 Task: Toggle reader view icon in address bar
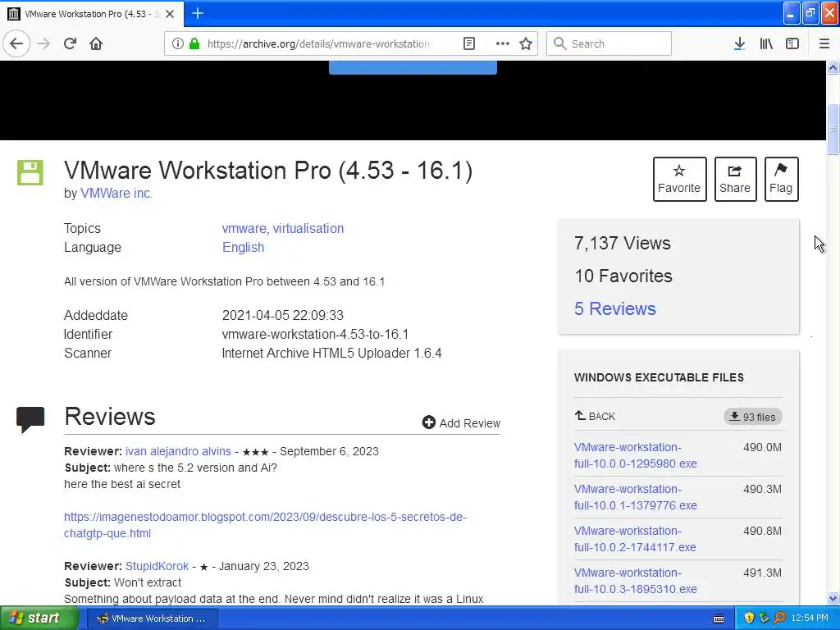coord(468,43)
